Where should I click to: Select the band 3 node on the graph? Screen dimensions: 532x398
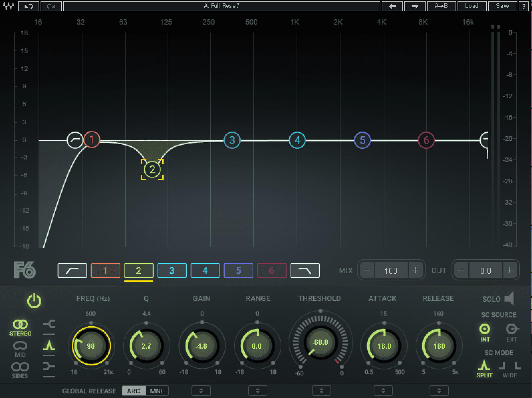232,140
